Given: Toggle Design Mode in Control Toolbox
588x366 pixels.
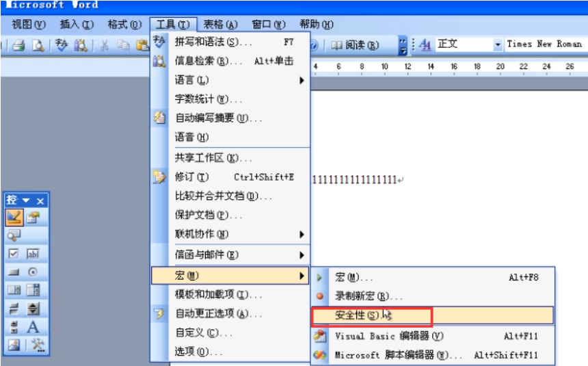Looking at the screenshot, I should [14, 218].
